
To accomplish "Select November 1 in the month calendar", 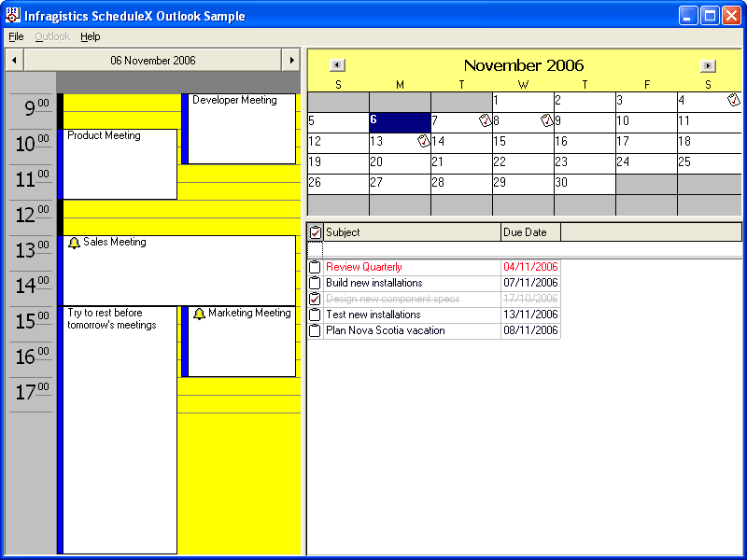I will point(523,102).
